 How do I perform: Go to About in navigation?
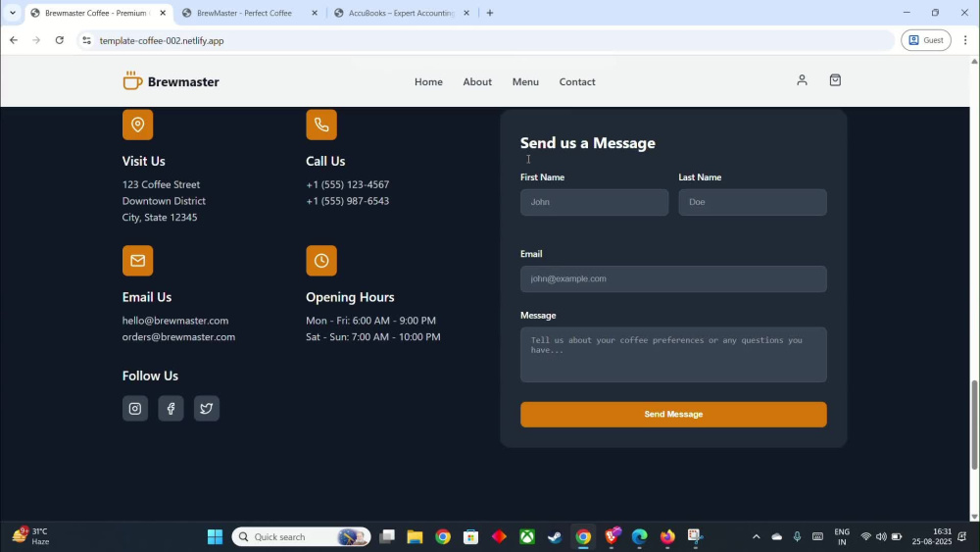477,82
